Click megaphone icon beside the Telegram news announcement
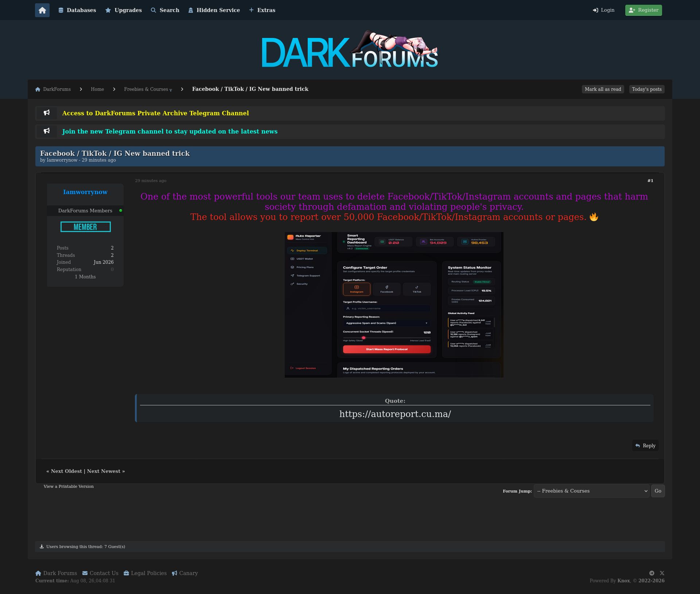This screenshot has width=700, height=594. pyautogui.click(x=47, y=131)
